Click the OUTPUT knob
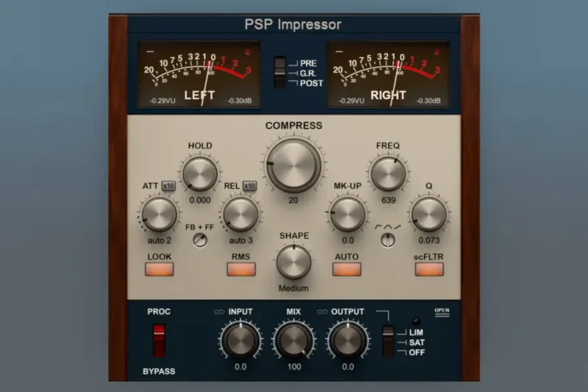Viewport: 588px width, 392px height. pos(348,341)
